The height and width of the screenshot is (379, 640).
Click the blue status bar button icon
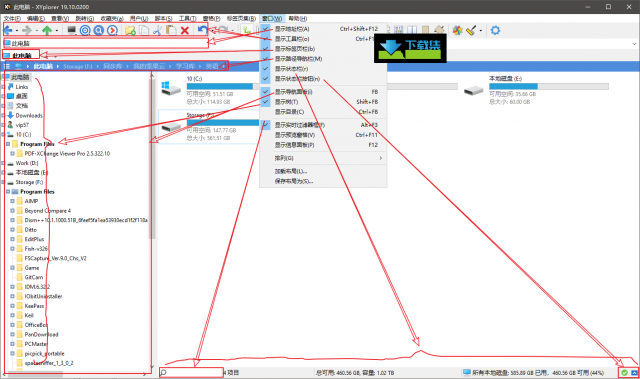(x=634, y=372)
